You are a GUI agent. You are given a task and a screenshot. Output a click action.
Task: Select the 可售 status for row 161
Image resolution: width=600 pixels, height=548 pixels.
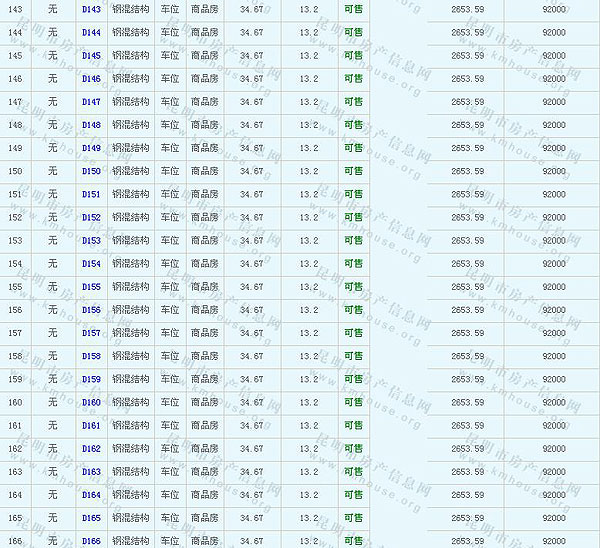pyautogui.click(x=353, y=425)
